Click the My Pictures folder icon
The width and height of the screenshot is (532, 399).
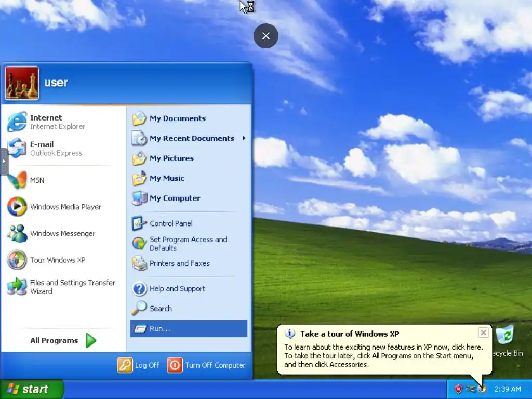click(139, 158)
